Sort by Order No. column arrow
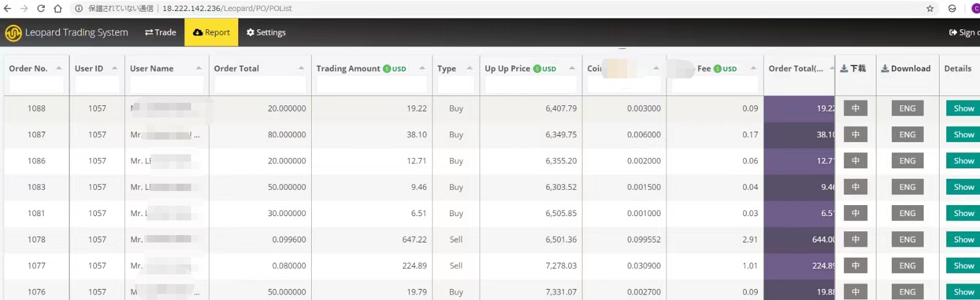Screen dimensions: 980x300 (59, 68)
